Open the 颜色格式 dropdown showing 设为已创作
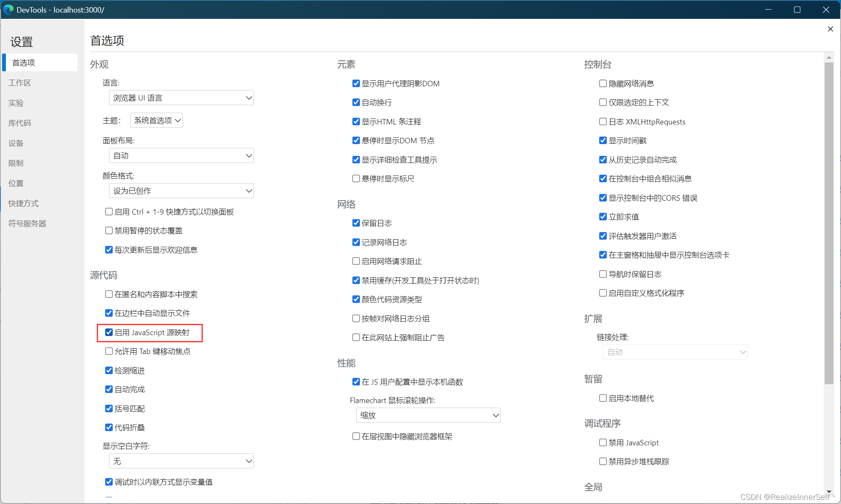The height and width of the screenshot is (504, 841). pyautogui.click(x=181, y=191)
